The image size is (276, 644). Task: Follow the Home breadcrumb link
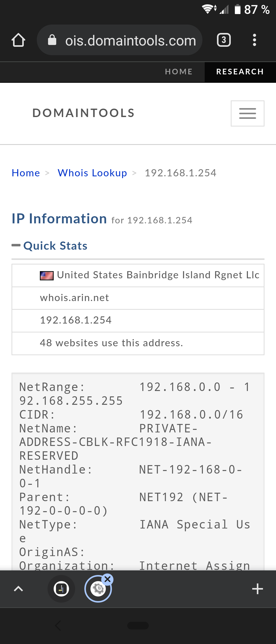click(26, 173)
